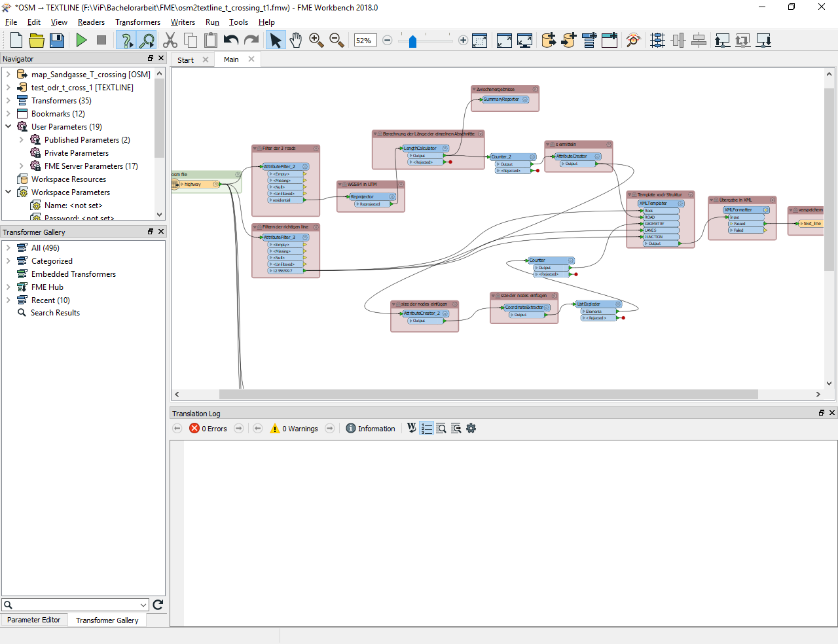This screenshot has height=644, width=838.
Task: Expand test_odr_t_cross_1 [TEXTLINE] writer
Action: pyautogui.click(x=8, y=88)
